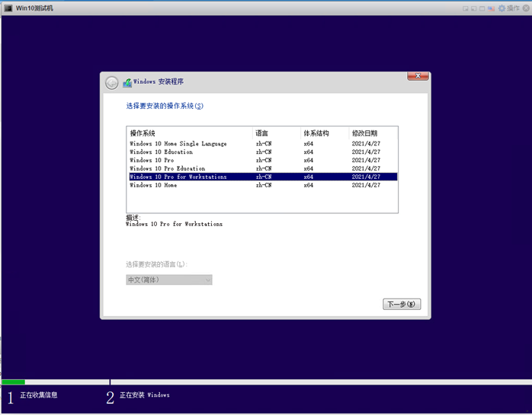
Task: Select Windows 10 Pro for Workstations row
Action: (263, 177)
